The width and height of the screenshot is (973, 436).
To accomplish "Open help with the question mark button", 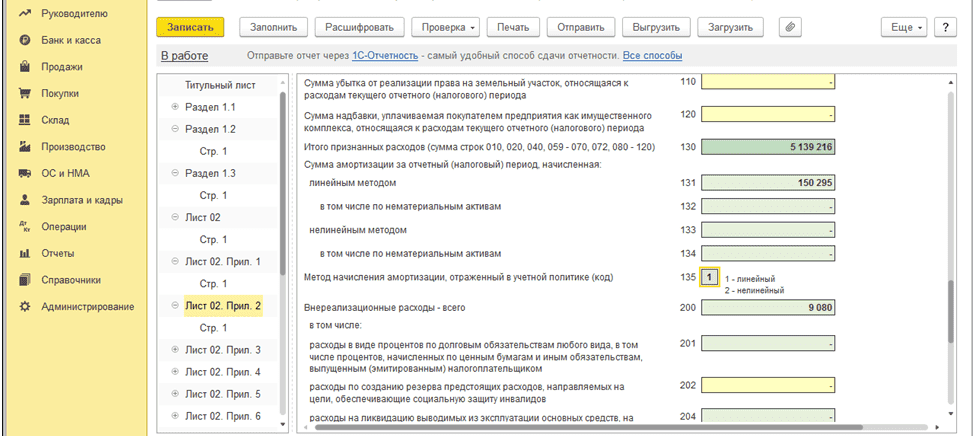I will coord(946,27).
